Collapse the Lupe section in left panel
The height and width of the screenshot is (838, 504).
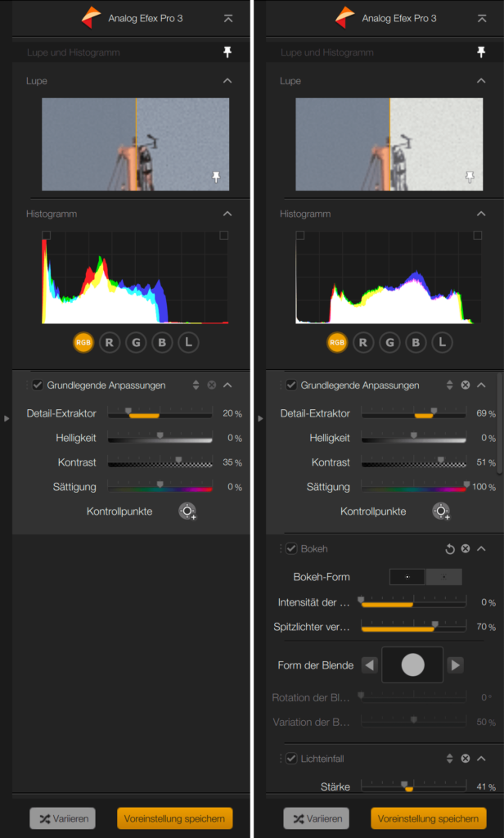(227, 81)
